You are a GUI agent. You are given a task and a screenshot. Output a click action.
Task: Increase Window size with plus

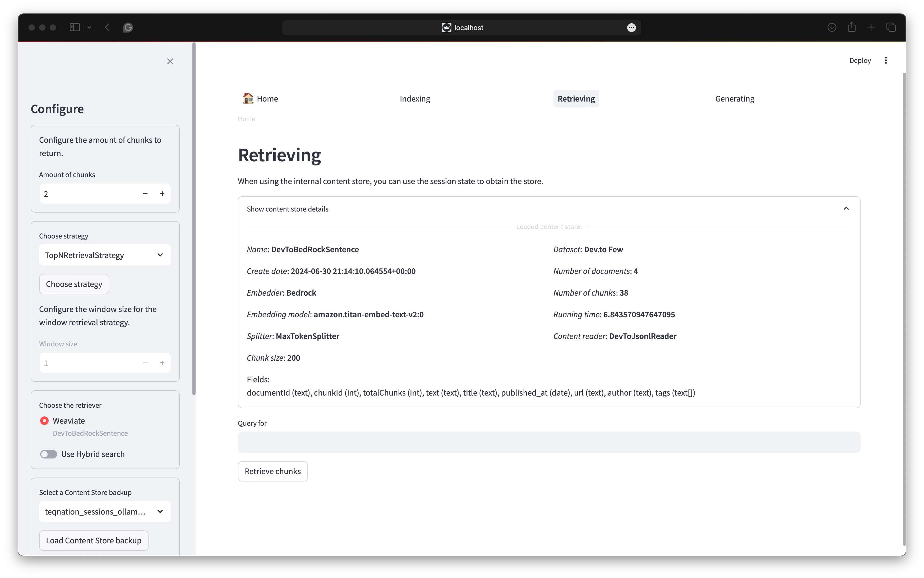[x=162, y=363]
